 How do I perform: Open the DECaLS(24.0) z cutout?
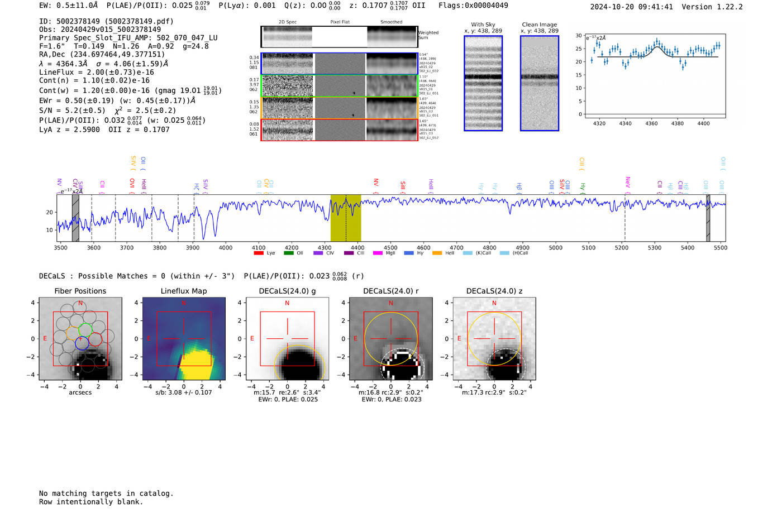(494, 338)
